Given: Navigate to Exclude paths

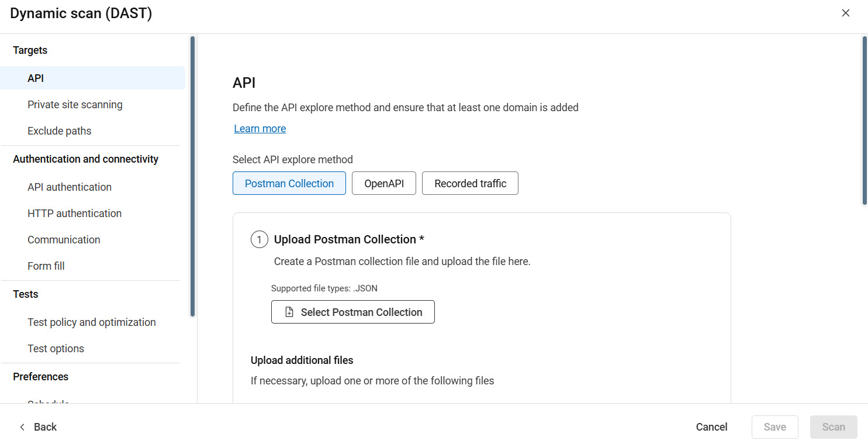Looking at the screenshot, I should tap(59, 130).
